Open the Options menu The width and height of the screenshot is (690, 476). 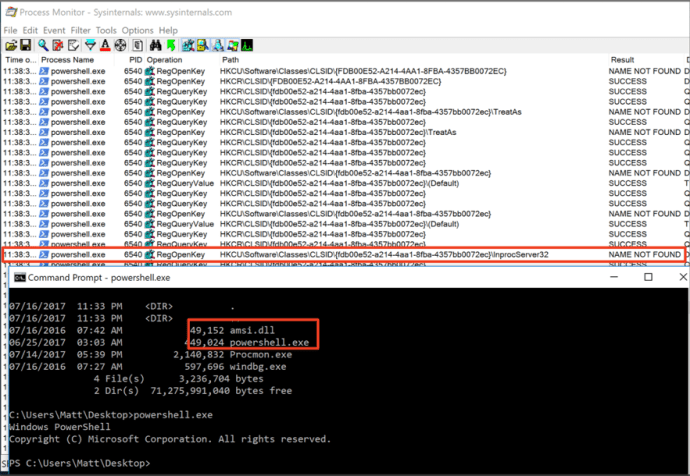pos(138,30)
